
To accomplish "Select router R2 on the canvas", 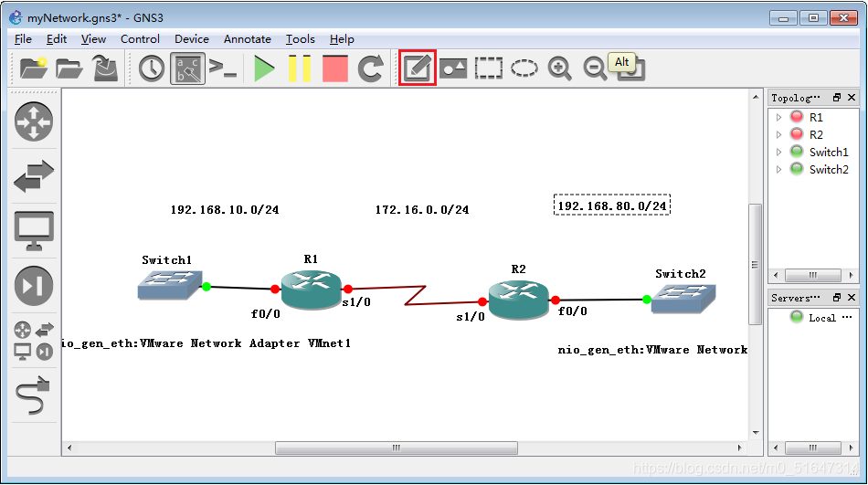I will coord(518,299).
